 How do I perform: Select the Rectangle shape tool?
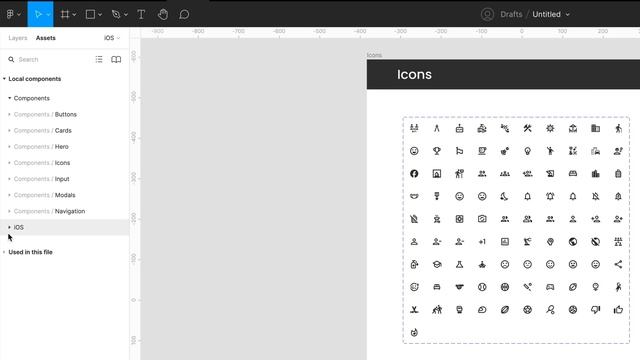[x=90, y=14]
